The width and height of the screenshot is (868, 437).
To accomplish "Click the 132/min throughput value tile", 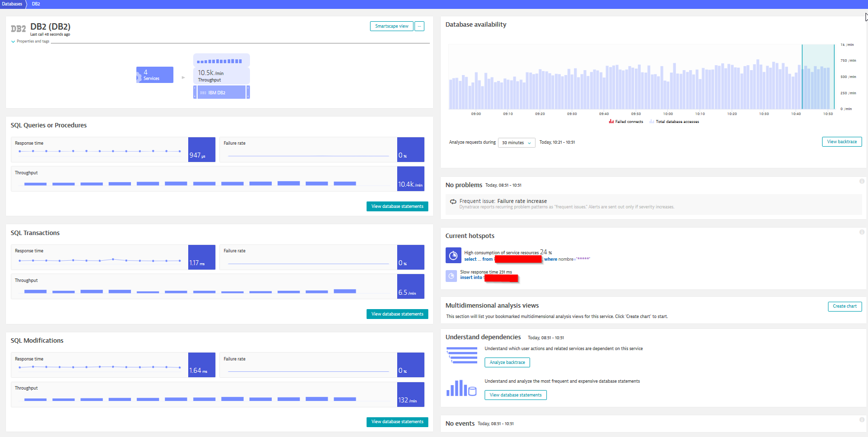I will pyautogui.click(x=411, y=395).
